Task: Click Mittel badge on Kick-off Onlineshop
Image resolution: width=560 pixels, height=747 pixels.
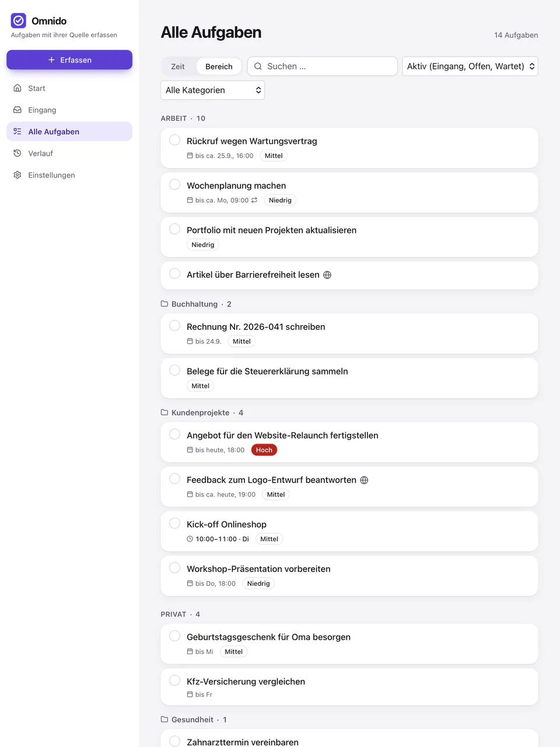Action: point(269,539)
